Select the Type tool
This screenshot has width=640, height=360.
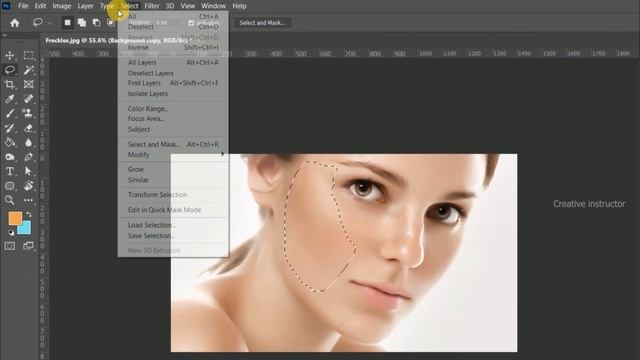[x=10, y=171]
